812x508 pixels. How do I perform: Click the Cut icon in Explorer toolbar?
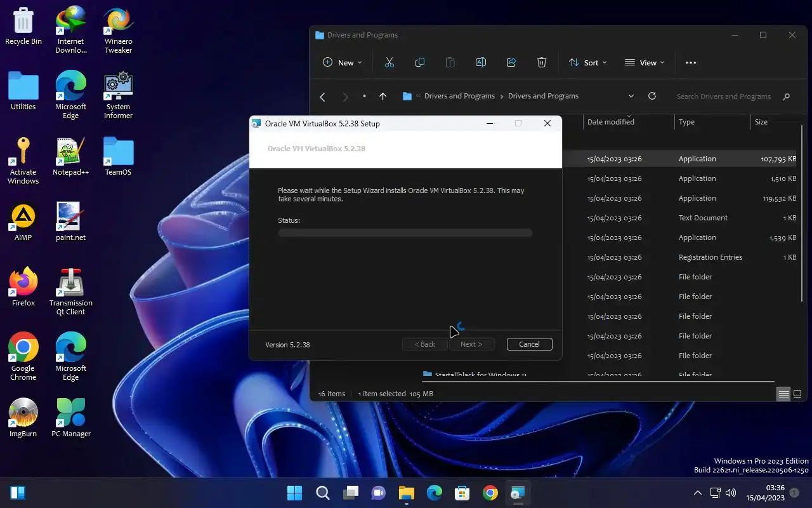(x=390, y=62)
